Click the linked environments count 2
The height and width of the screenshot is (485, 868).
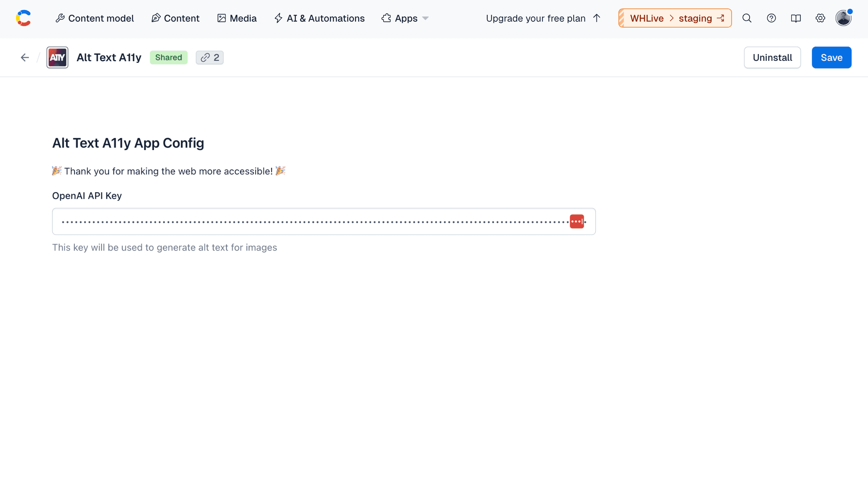click(x=210, y=58)
